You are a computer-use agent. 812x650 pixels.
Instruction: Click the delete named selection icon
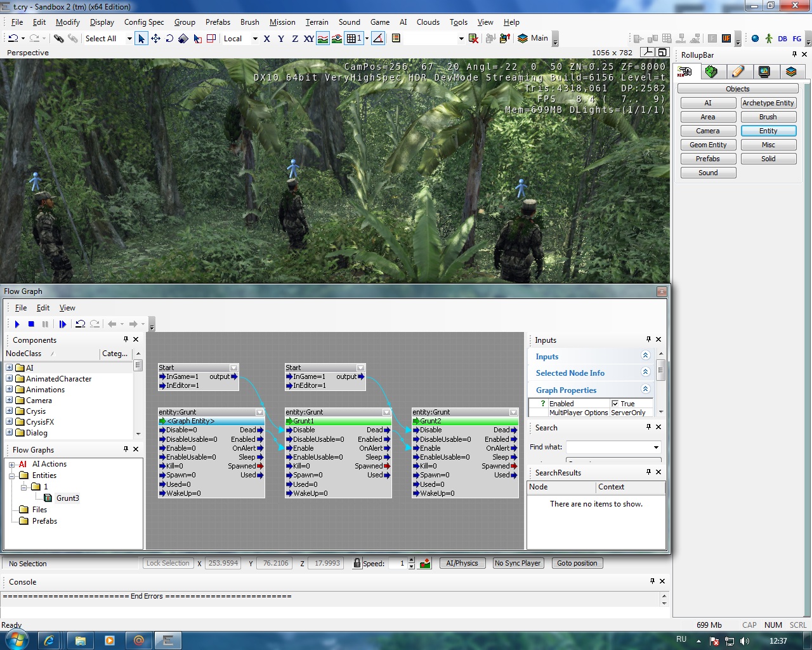473,39
